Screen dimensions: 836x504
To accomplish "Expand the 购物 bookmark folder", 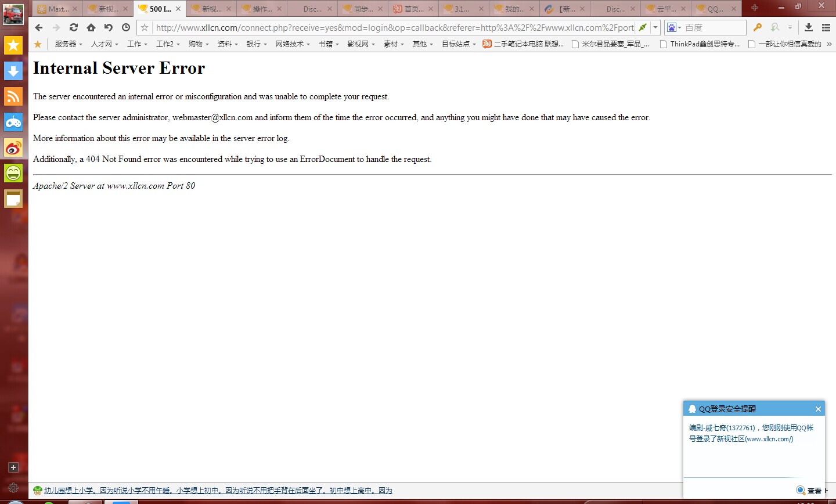I will (199, 44).
